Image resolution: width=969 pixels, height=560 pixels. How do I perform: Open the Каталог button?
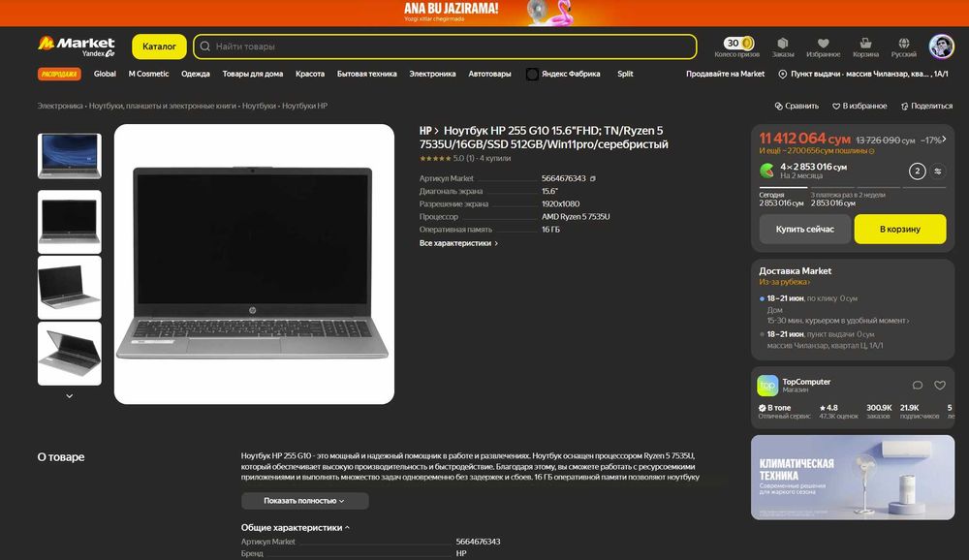(x=159, y=47)
